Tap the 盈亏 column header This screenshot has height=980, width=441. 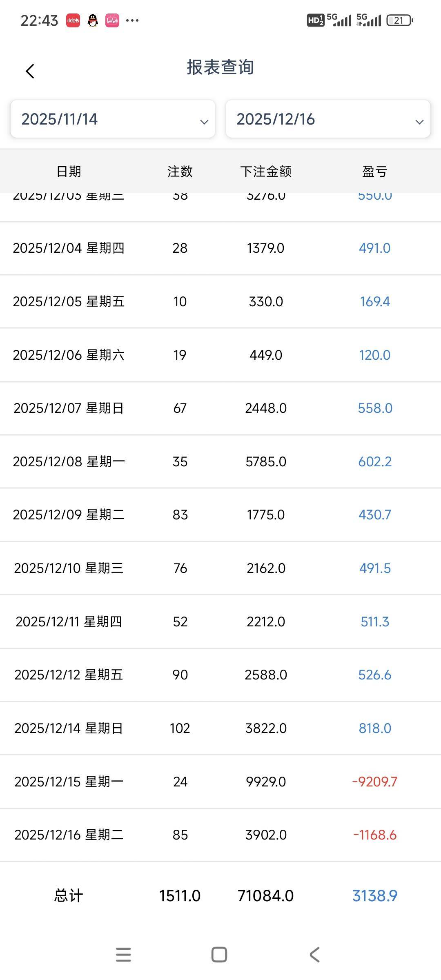pos(374,171)
